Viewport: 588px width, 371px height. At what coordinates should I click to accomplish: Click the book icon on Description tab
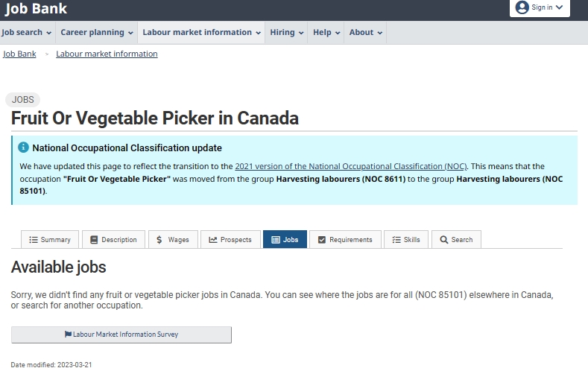coord(94,240)
